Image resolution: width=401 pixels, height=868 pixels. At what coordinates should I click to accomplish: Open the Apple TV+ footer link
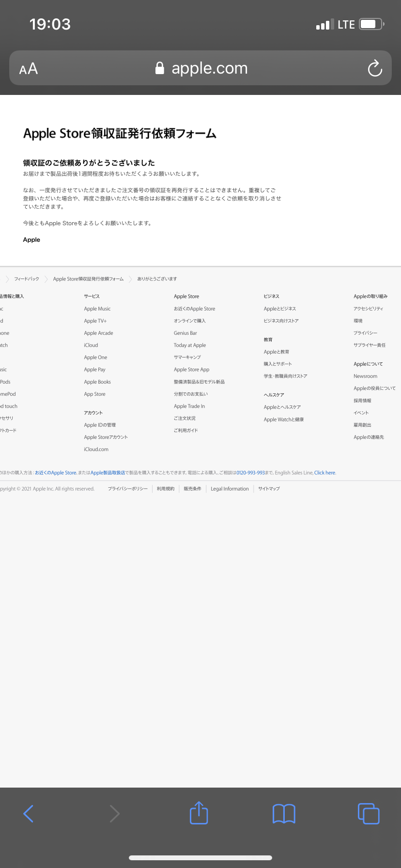tap(95, 321)
